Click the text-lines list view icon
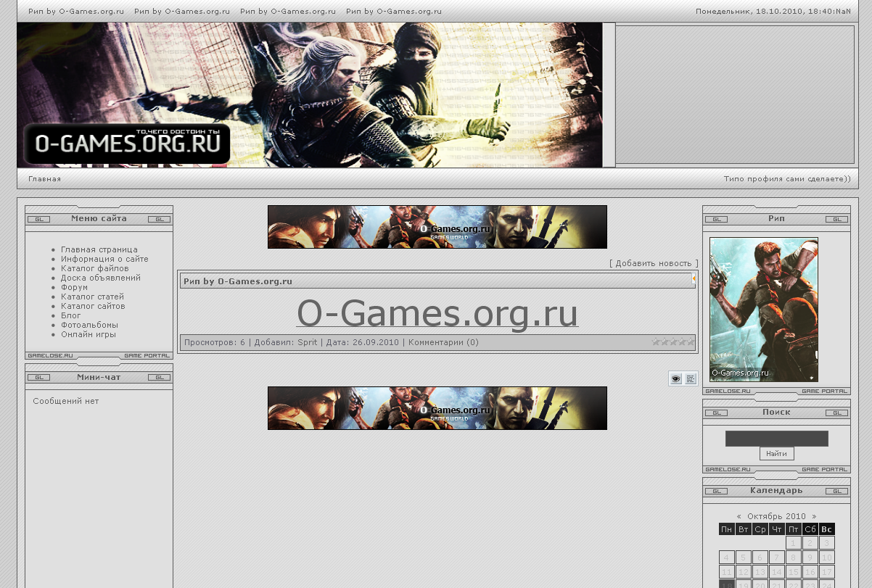 tap(691, 378)
